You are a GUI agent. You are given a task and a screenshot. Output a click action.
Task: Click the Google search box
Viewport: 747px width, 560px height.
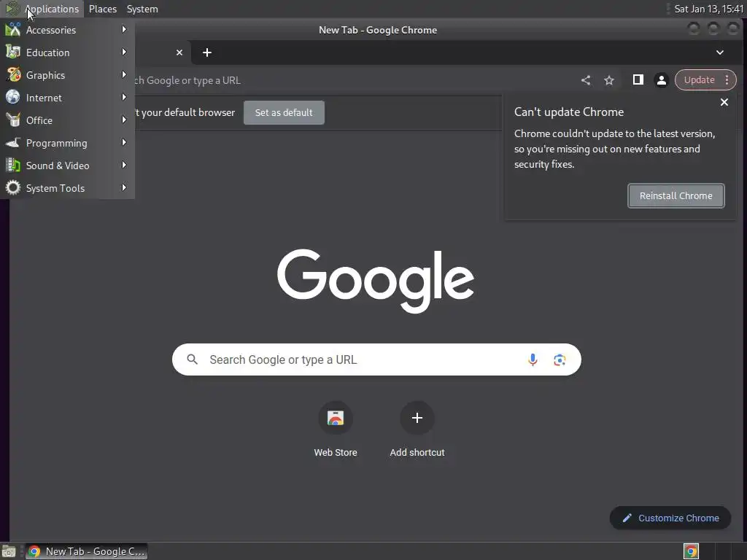(x=376, y=359)
